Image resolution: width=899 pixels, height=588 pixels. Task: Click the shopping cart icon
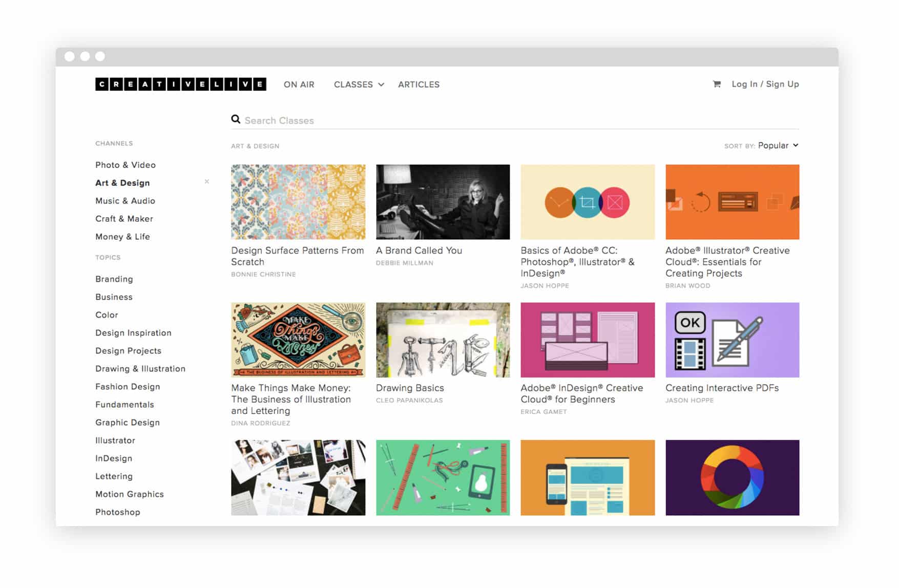717,84
